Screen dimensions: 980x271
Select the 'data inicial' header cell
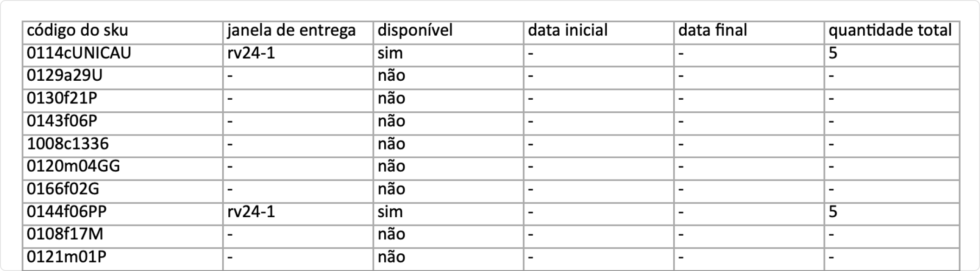coord(567,31)
